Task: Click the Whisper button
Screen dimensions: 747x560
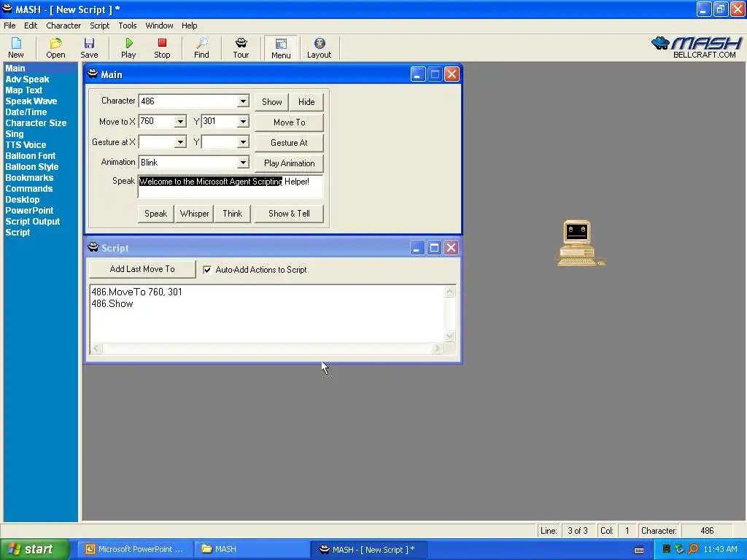Action: [x=194, y=214]
